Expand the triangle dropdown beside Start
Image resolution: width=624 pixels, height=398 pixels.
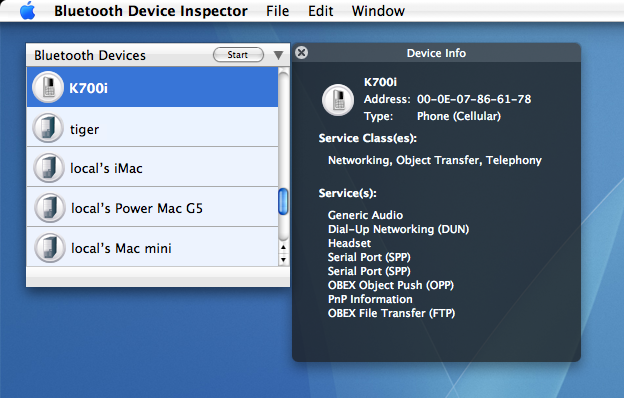click(x=279, y=55)
